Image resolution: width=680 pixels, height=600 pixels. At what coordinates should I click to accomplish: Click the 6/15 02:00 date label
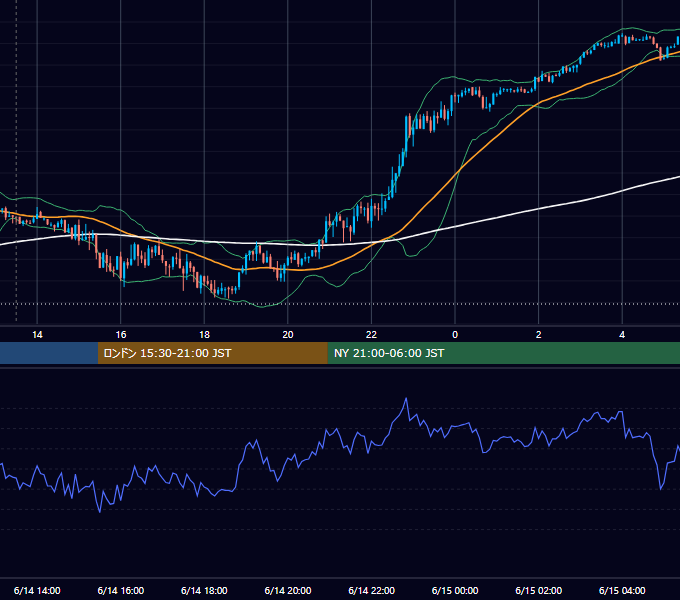pyautogui.click(x=539, y=590)
